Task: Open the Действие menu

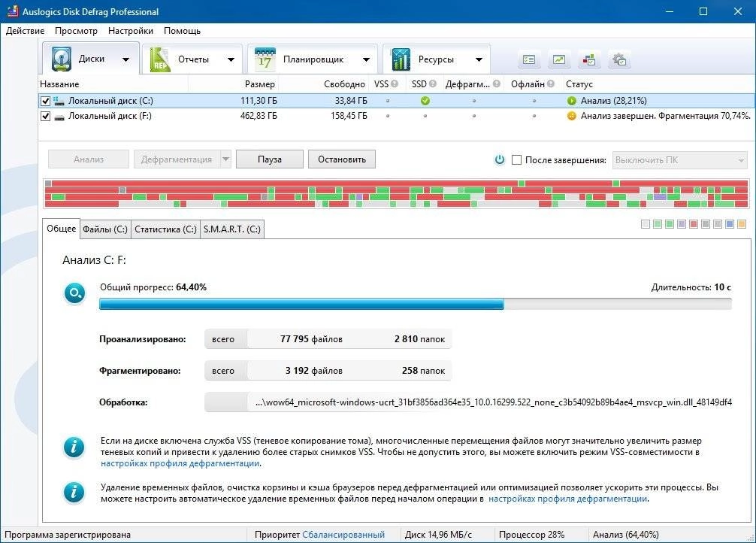Action: click(25, 30)
